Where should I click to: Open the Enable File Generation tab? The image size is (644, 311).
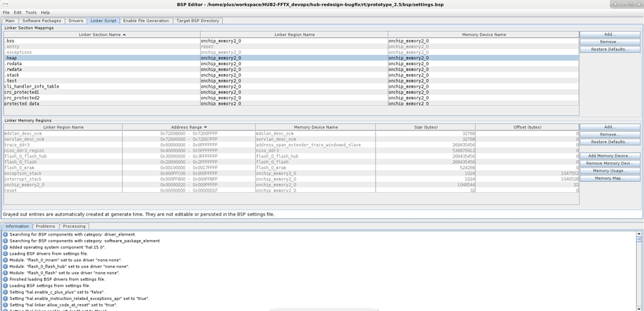[146, 21]
